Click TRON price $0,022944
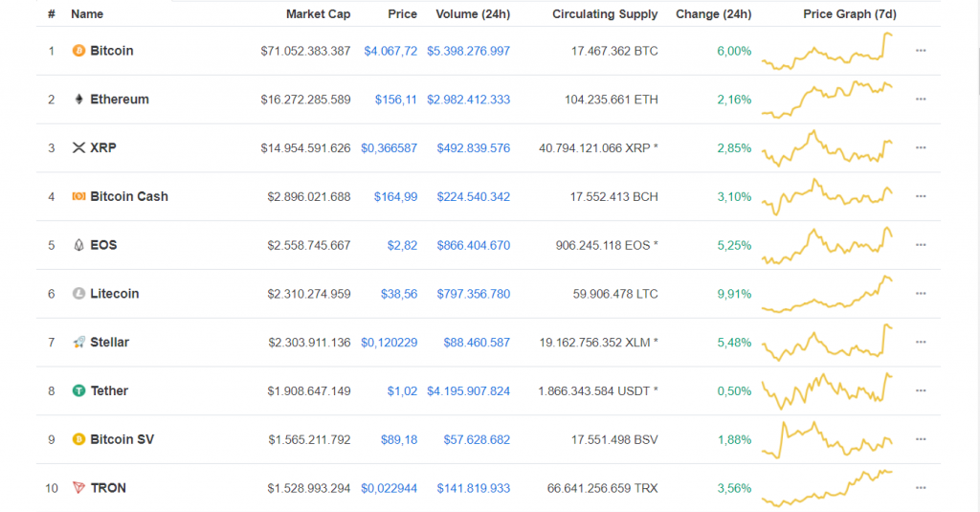This screenshot has height=512, width=980. tap(389, 488)
